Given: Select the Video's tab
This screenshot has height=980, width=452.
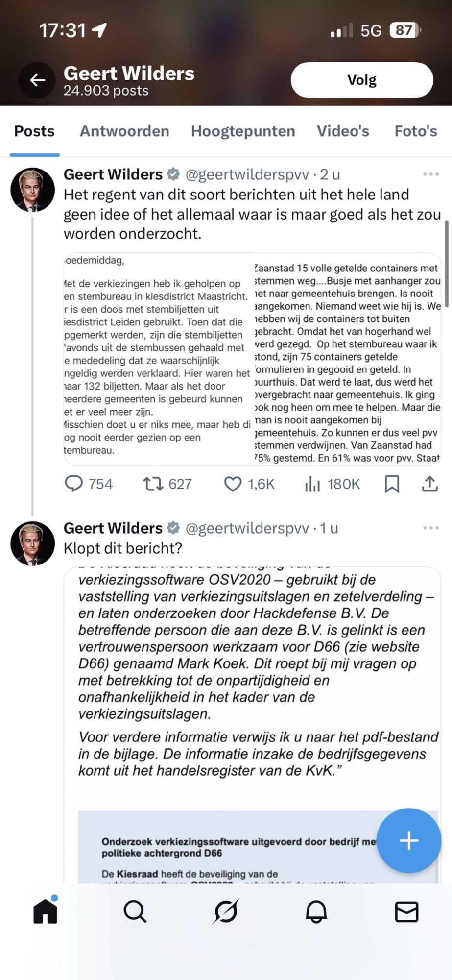Looking at the screenshot, I should [343, 131].
